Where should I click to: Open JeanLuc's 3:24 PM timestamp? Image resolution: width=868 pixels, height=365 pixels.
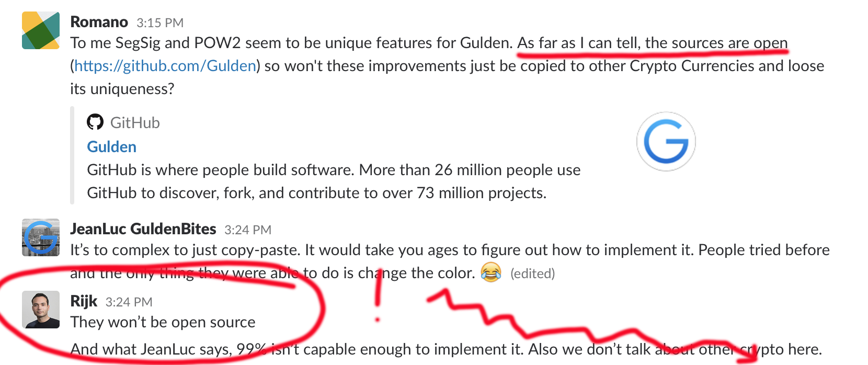[248, 230]
